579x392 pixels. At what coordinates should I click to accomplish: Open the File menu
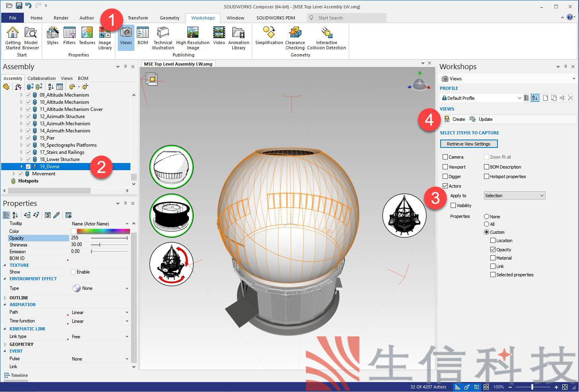coord(13,18)
